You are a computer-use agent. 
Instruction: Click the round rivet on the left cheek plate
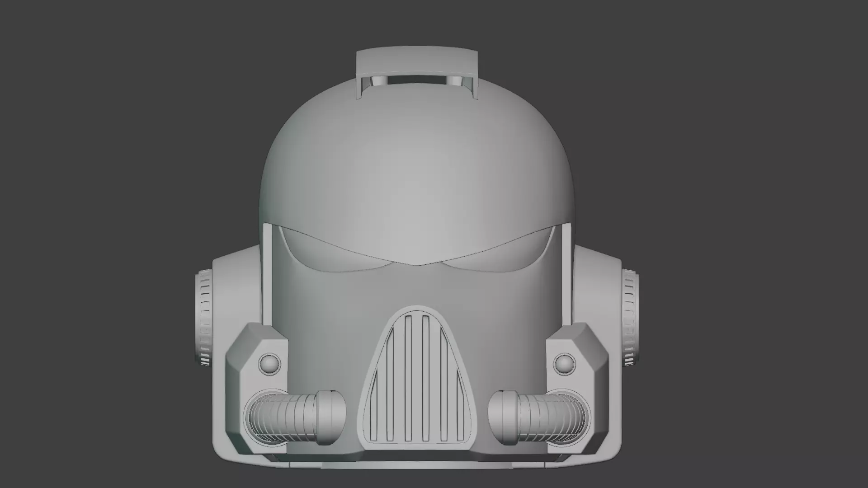[270, 363]
